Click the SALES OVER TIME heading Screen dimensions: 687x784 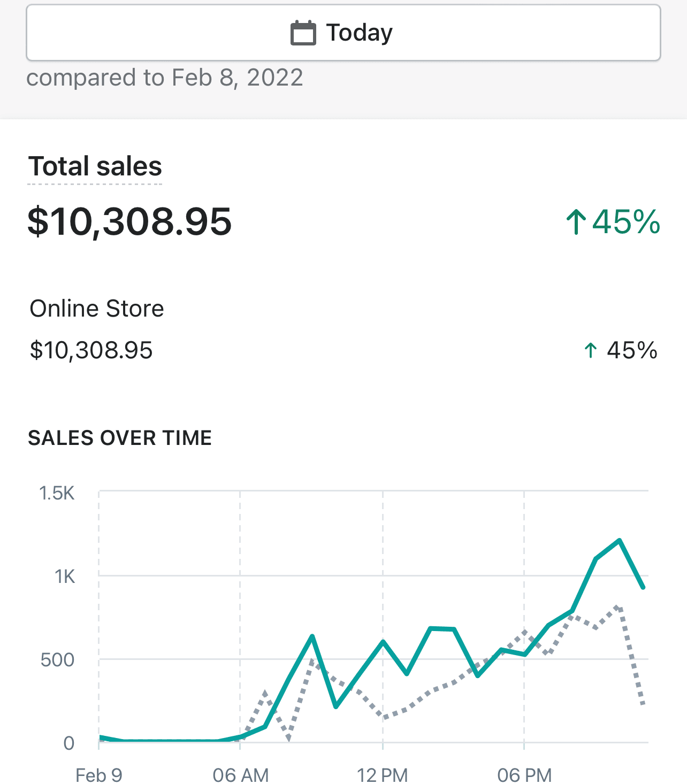[120, 438]
